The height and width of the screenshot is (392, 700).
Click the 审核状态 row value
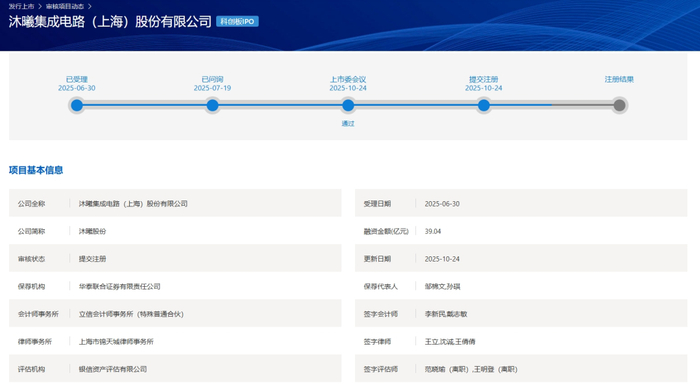(x=92, y=259)
